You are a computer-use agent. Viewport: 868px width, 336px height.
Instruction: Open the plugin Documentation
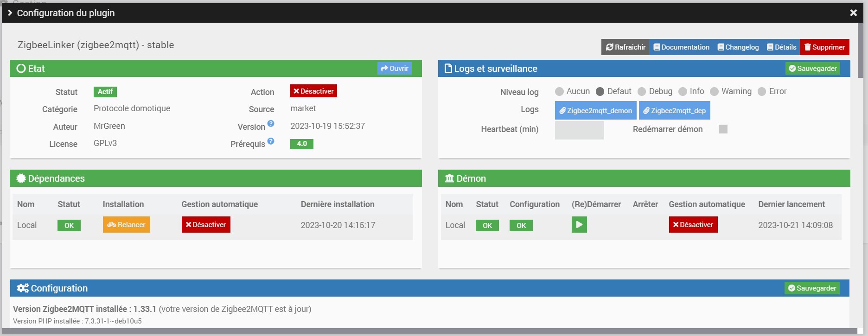click(681, 47)
